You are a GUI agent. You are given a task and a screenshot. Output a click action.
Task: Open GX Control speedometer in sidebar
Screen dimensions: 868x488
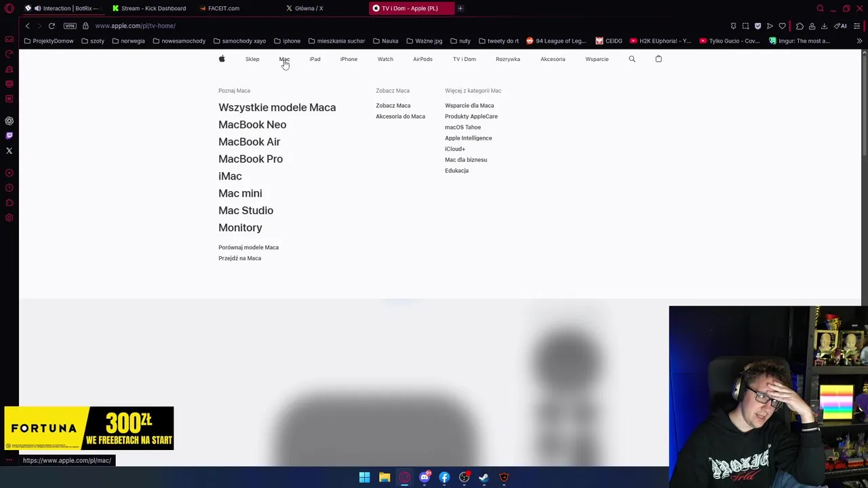pos(9,54)
